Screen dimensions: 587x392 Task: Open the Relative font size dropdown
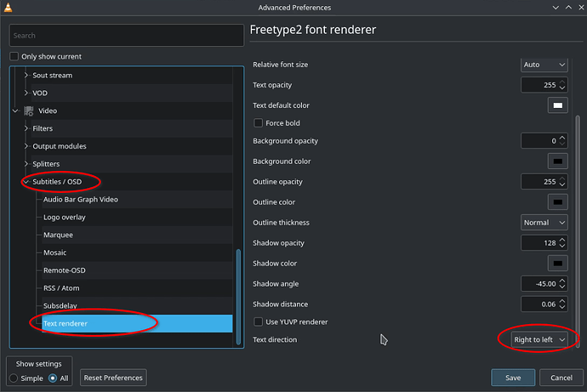click(544, 65)
